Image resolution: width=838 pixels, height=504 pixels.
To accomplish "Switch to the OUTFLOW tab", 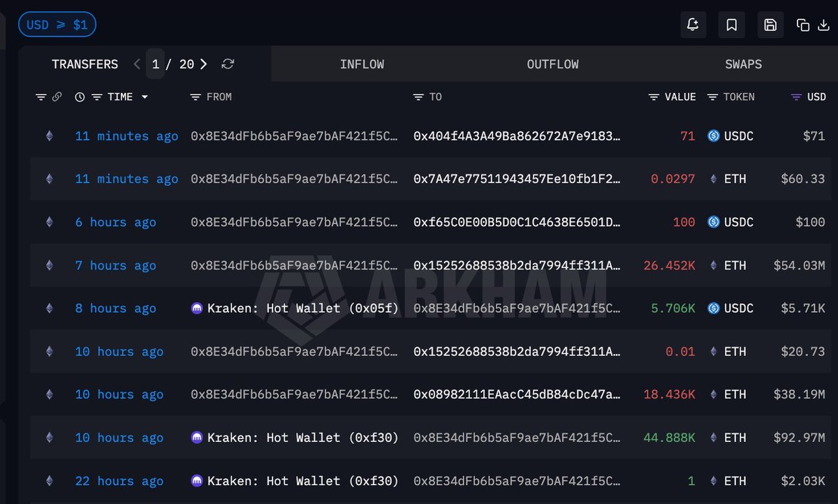I will [x=552, y=64].
